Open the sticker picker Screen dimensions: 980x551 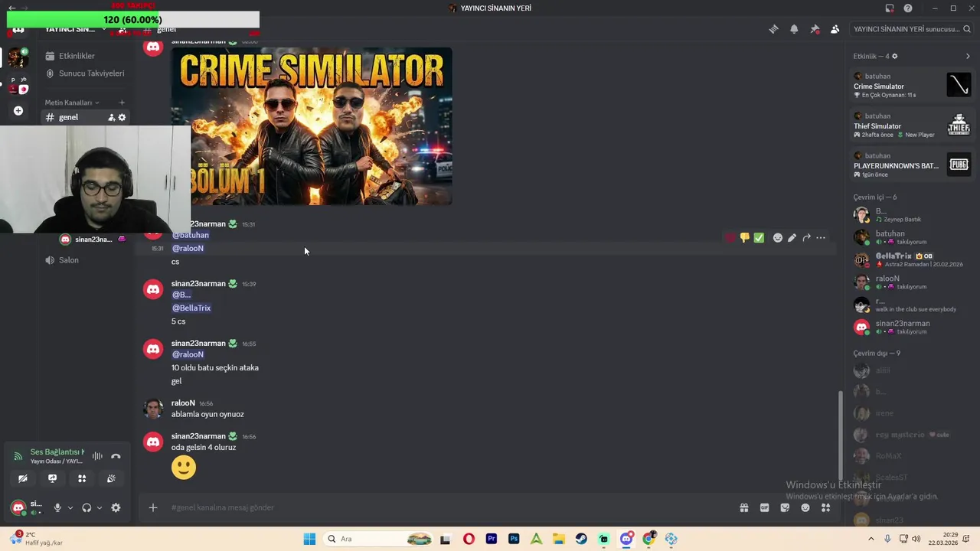(x=785, y=507)
